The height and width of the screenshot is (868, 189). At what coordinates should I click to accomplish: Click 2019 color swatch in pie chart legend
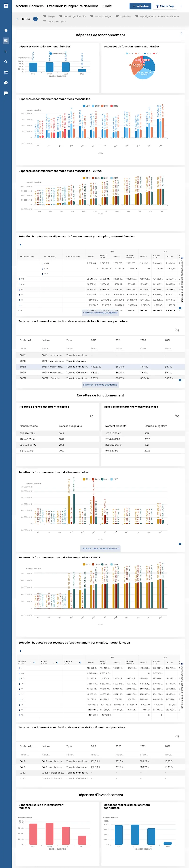point(145,54)
